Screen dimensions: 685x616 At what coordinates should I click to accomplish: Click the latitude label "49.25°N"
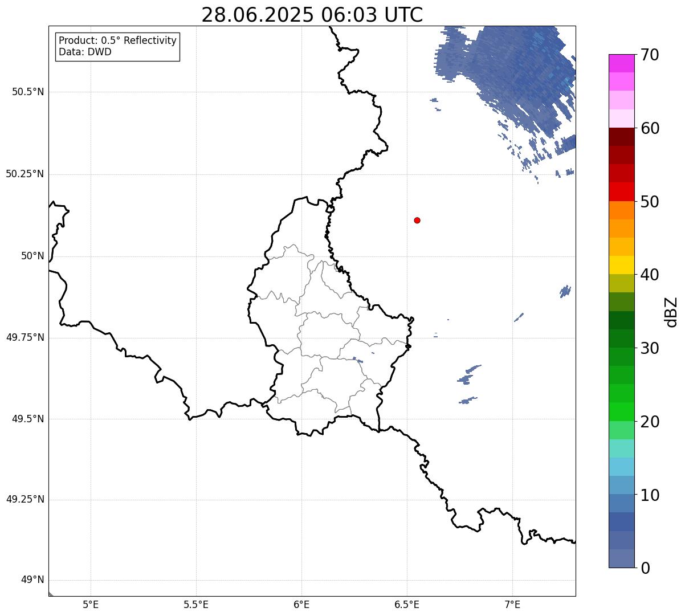point(25,500)
